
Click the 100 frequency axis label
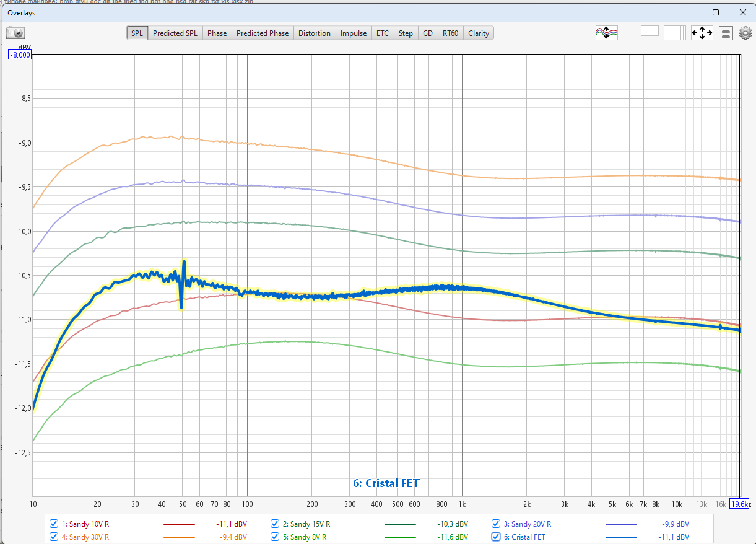247,504
